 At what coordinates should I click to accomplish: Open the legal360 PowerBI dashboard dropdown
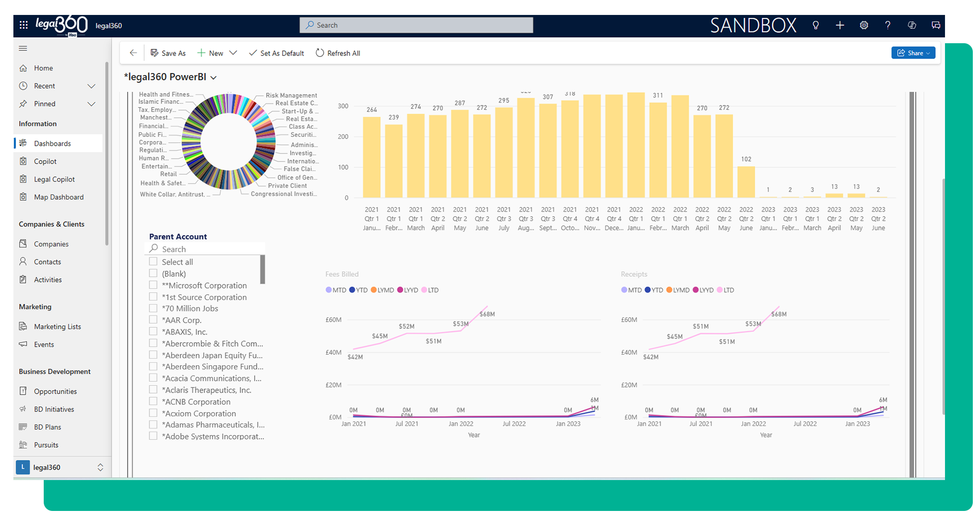213,78
